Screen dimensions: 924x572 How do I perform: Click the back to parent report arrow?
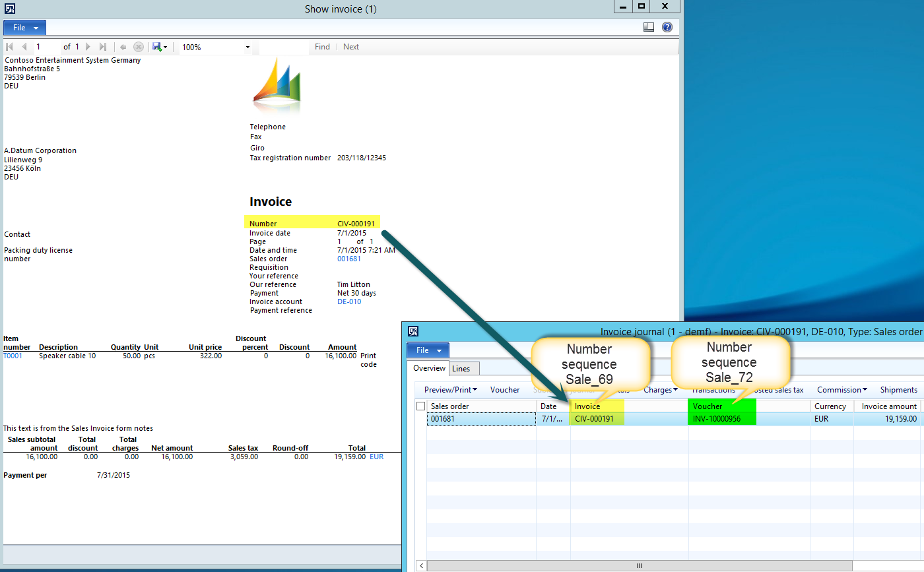coord(123,47)
